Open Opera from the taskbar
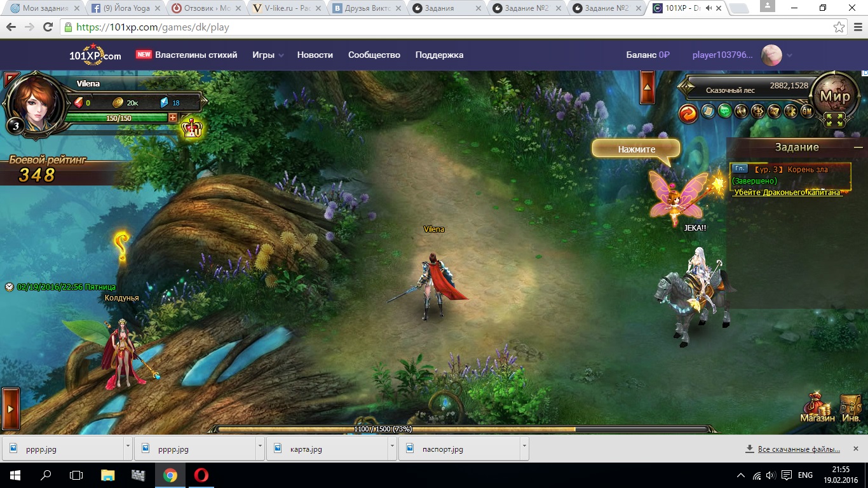This screenshot has height=488, width=868. [x=201, y=475]
